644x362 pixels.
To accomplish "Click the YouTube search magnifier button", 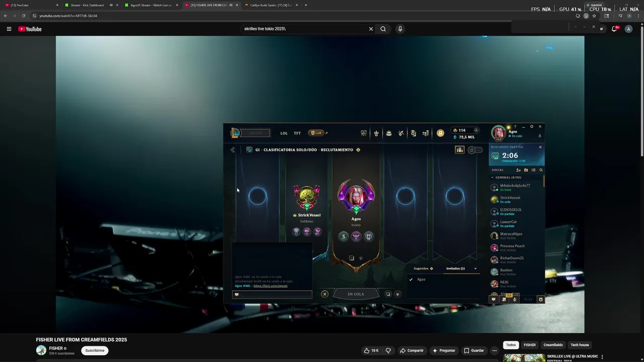I will tap(383, 29).
